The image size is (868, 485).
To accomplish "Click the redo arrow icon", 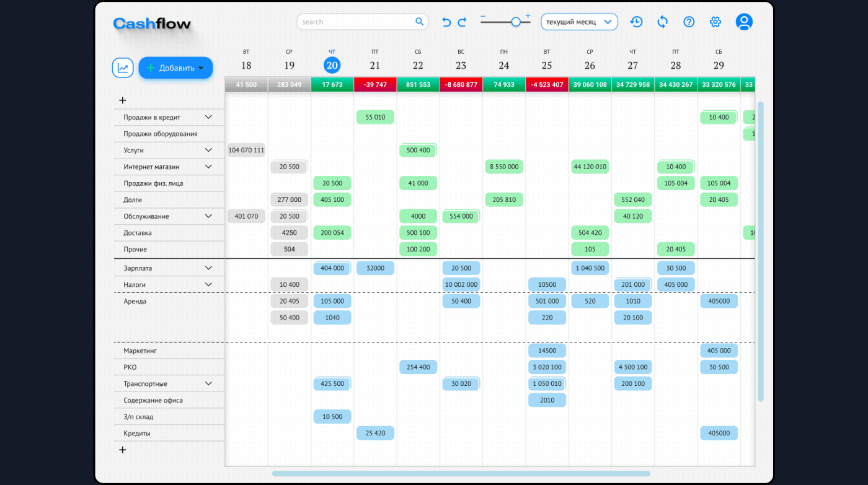I will [x=462, y=22].
